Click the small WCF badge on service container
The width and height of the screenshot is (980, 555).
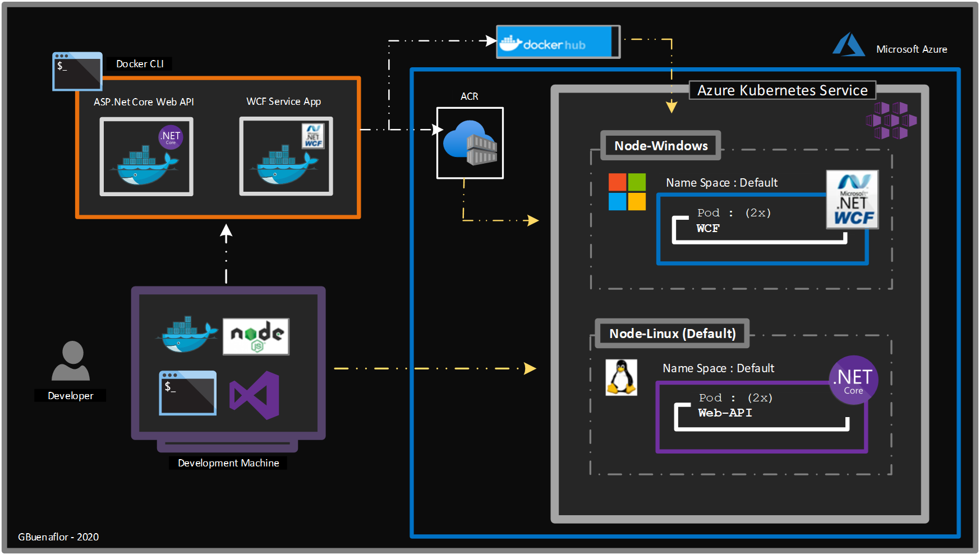(313, 136)
